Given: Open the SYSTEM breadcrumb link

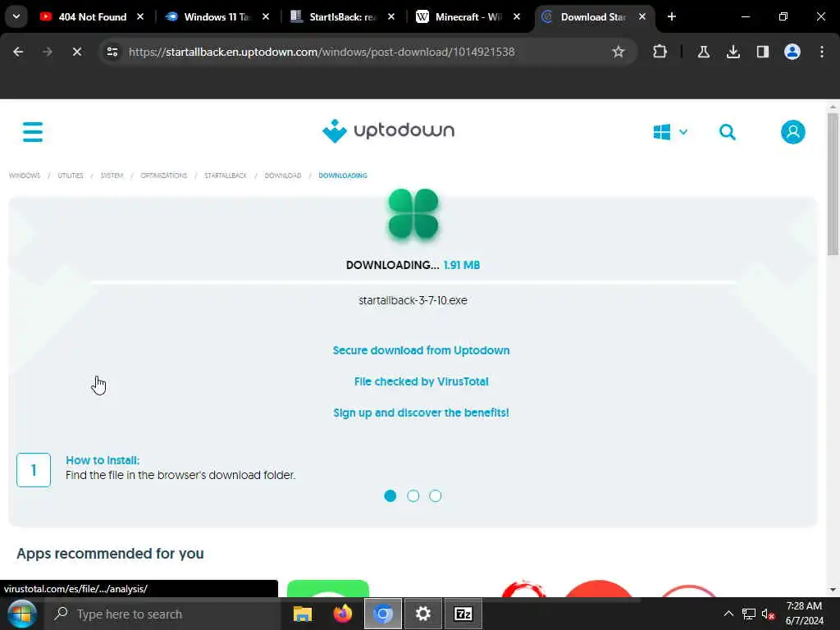Looking at the screenshot, I should click(112, 176).
